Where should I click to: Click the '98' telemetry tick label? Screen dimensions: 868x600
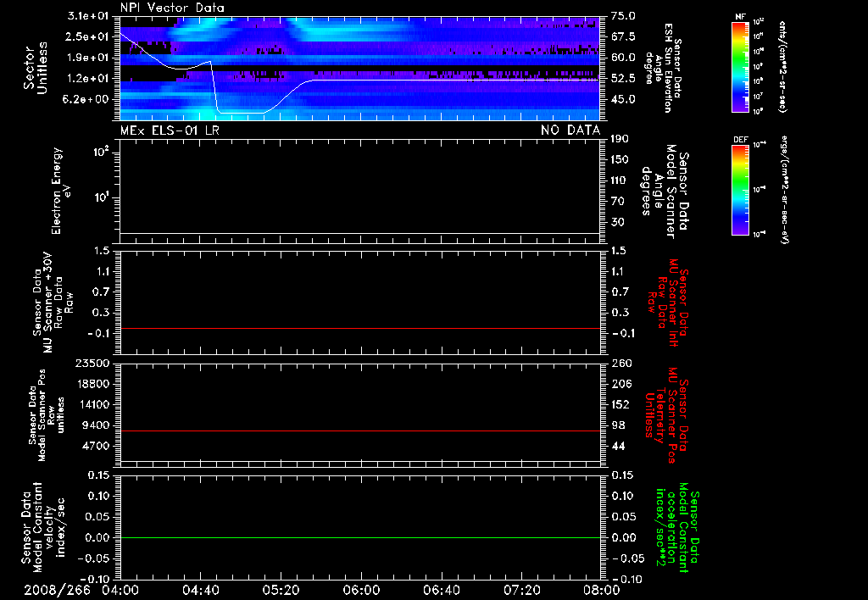tap(618, 425)
